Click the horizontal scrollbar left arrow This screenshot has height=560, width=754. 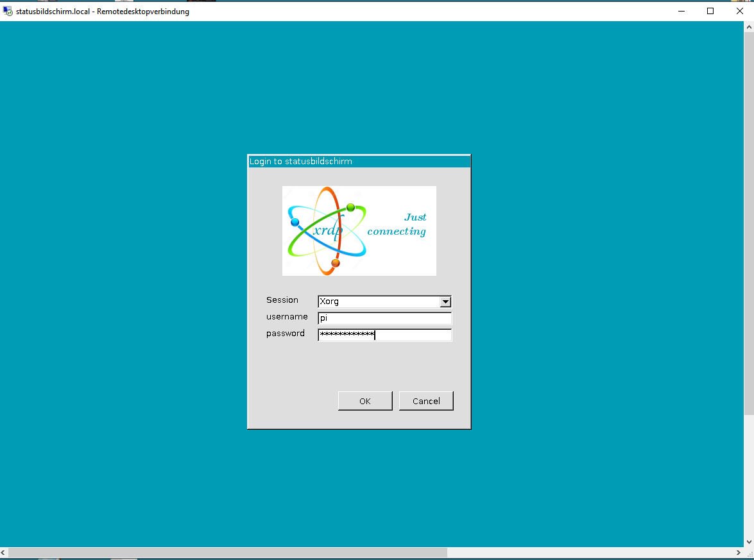click(x=4, y=552)
